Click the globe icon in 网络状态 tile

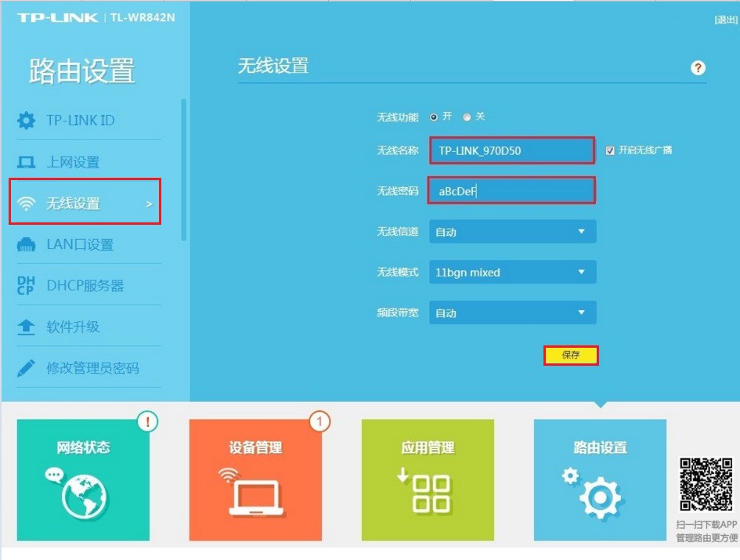(x=85, y=497)
